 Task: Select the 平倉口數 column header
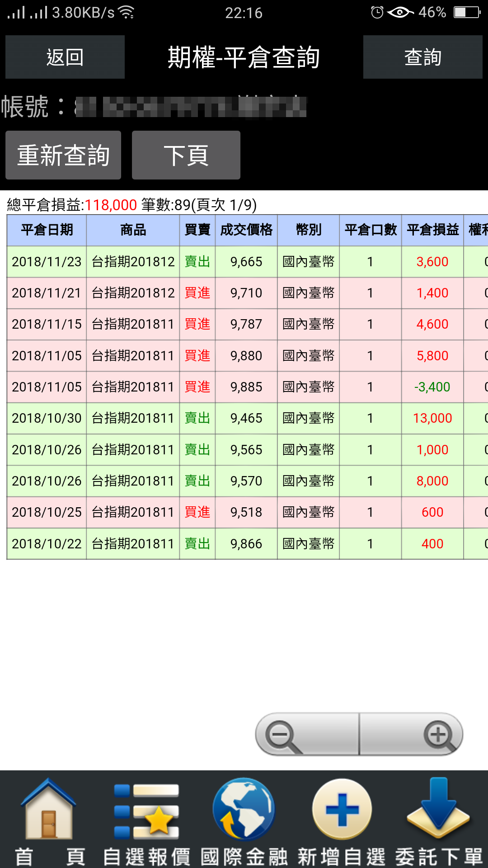371,230
